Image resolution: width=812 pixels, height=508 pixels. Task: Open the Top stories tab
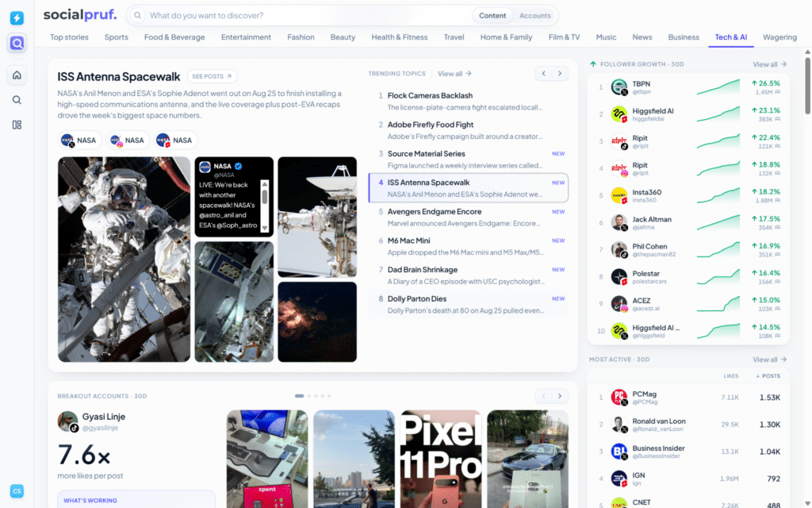69,37
